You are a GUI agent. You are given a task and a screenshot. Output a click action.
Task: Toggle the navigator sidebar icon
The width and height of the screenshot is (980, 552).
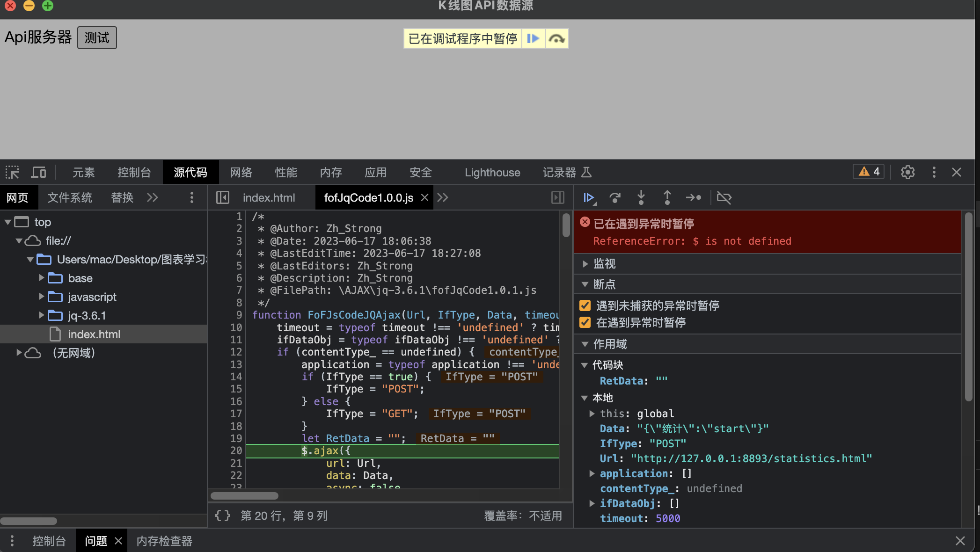click(223, 197)
